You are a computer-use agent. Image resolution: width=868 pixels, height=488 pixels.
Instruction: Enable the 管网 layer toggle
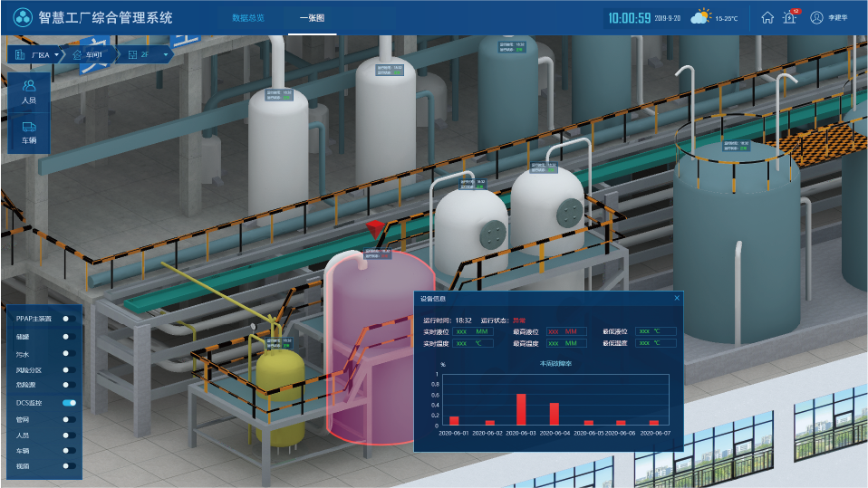point(68,419)
